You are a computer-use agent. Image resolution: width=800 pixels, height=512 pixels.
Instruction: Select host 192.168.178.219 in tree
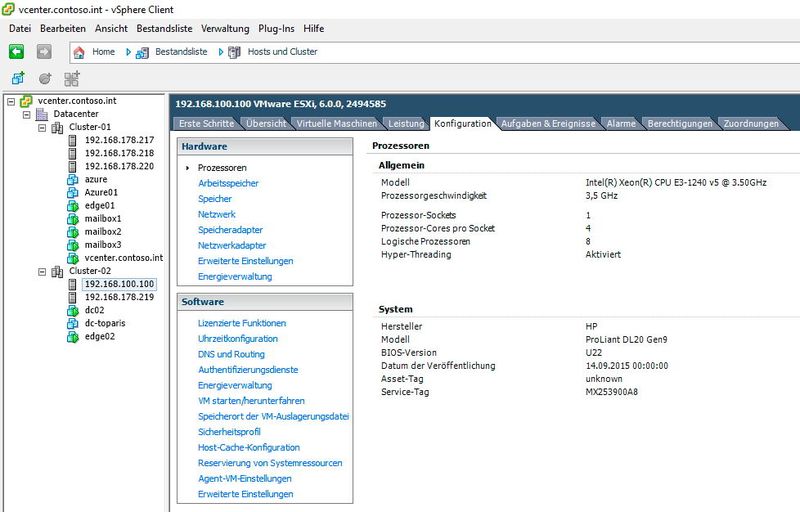coord(119,297)
